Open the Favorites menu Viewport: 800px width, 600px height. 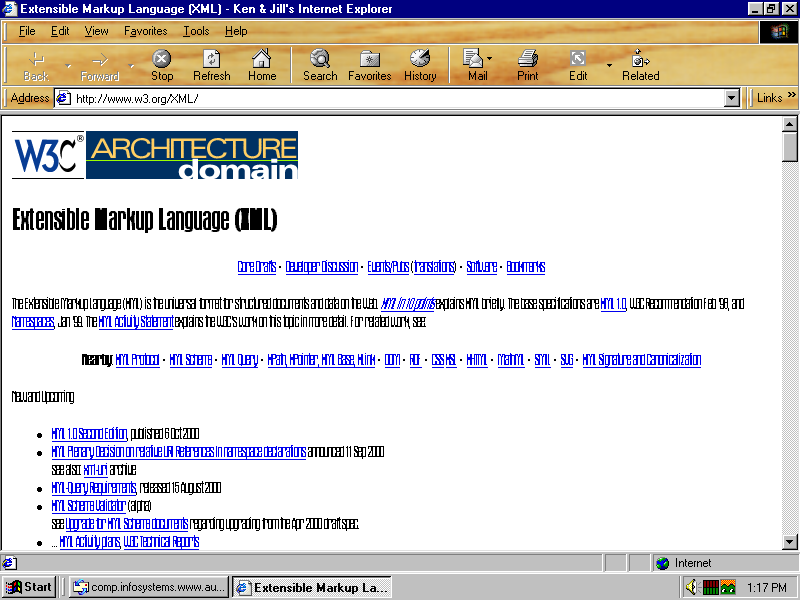coord(145,31)
